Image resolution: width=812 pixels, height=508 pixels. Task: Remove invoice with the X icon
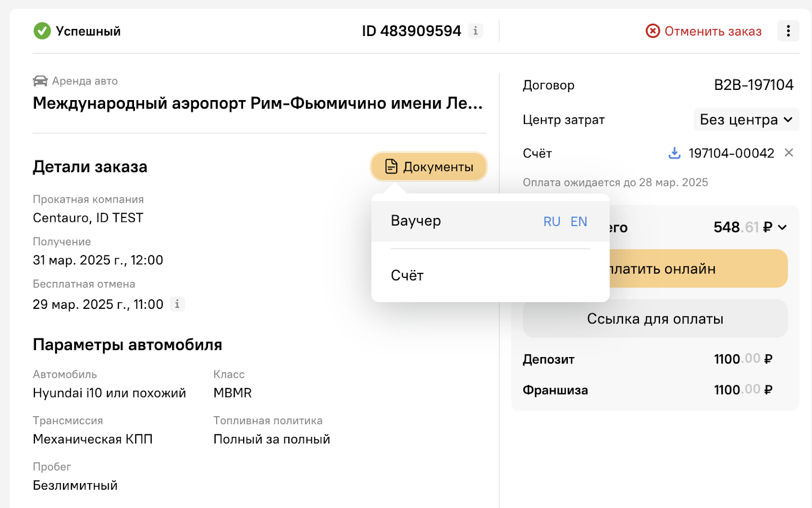pos(789,153)
